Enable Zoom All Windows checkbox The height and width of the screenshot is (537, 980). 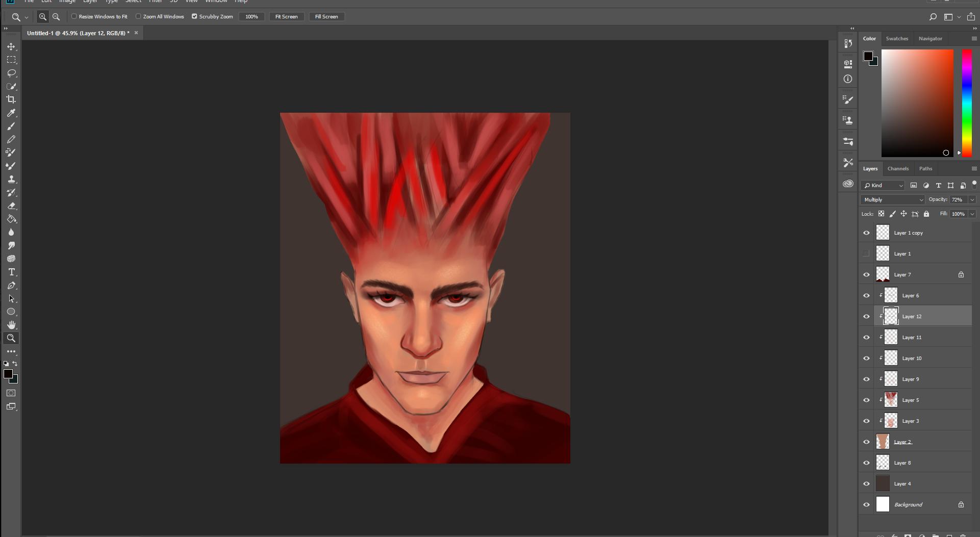coord(138,16)
